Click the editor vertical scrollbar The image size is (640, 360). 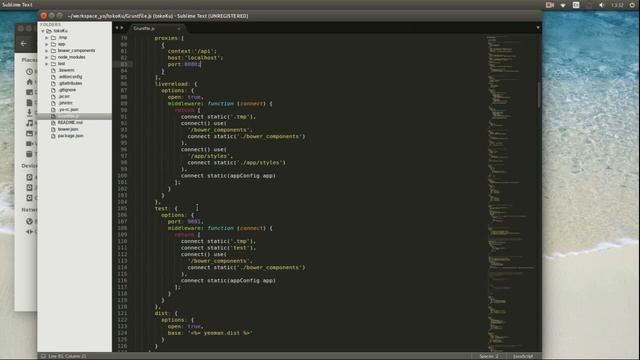click(539, 95)
